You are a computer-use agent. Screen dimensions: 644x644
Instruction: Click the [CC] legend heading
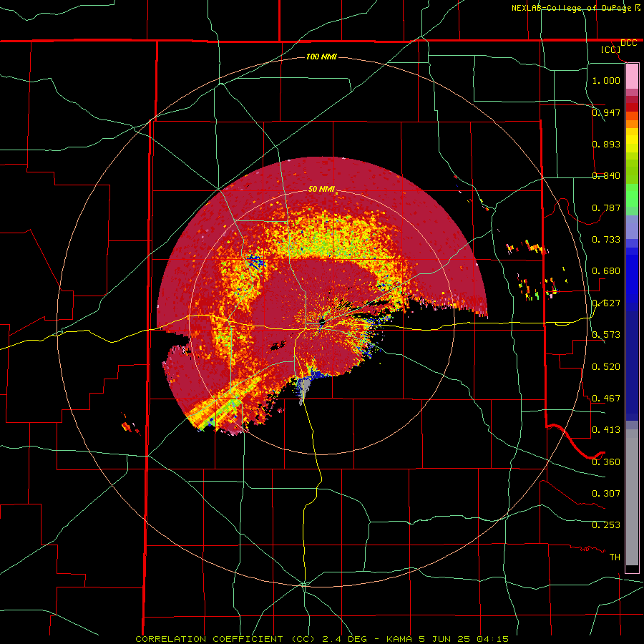coord(611,49)
